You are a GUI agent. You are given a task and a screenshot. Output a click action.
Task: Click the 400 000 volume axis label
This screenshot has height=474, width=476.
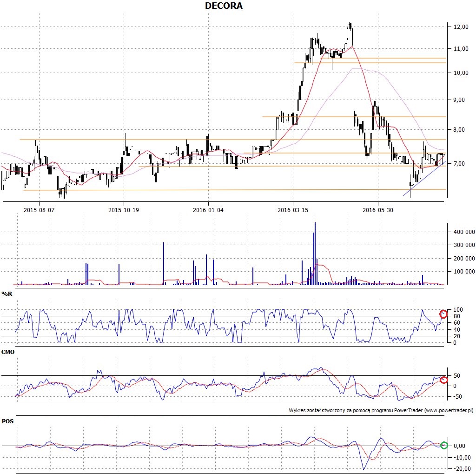pyautogui.click(x=464, y=232)
